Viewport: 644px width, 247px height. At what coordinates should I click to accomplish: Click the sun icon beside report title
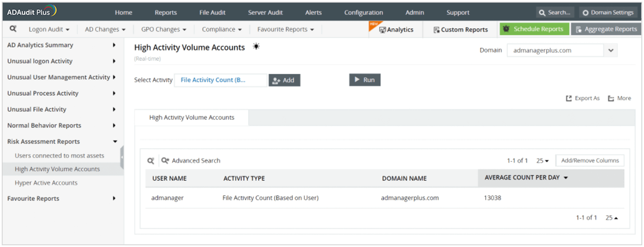click(x=256, y=47)
